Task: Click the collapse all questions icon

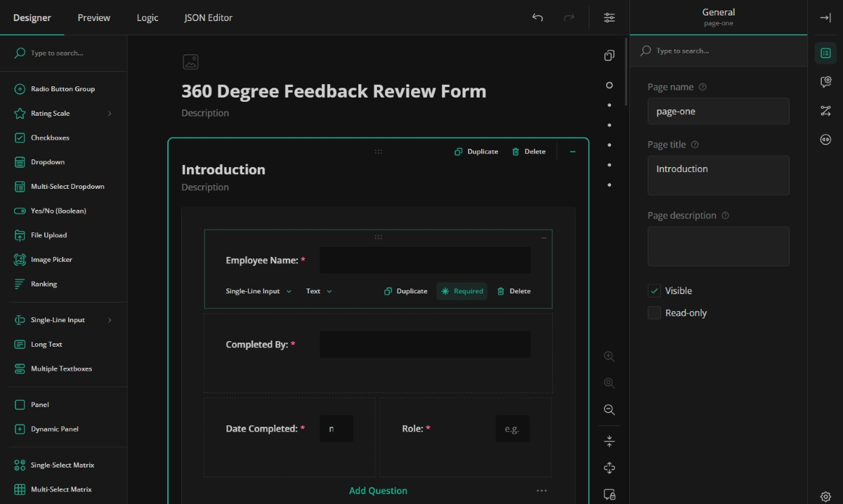Action: (x=609, y=442)
